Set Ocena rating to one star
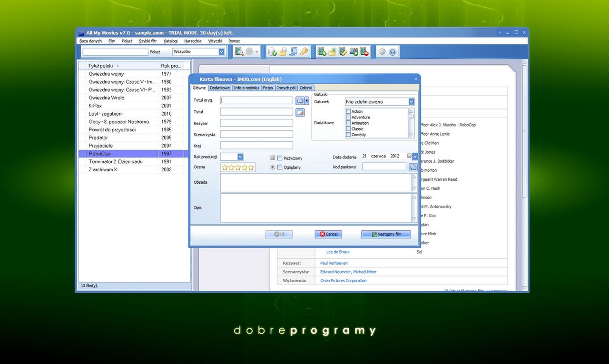The width and height of the screenshot is (609, 364). (x=225, y=167)
